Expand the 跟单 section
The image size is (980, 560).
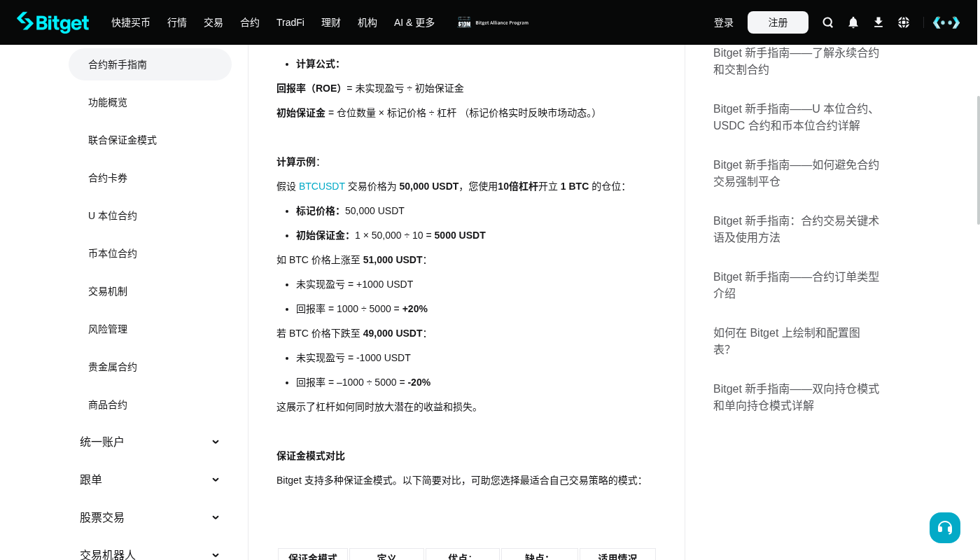pos(150,479)
